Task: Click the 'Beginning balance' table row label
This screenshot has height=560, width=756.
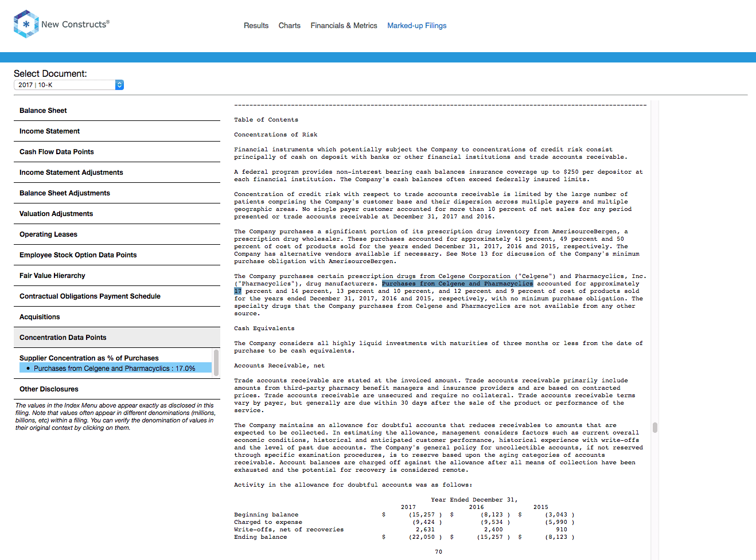Action: pyautogui.click(x=266, y=515)
